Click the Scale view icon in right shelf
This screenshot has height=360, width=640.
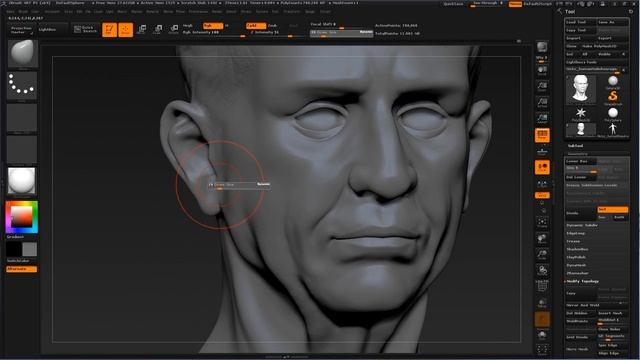coord(542,255)
